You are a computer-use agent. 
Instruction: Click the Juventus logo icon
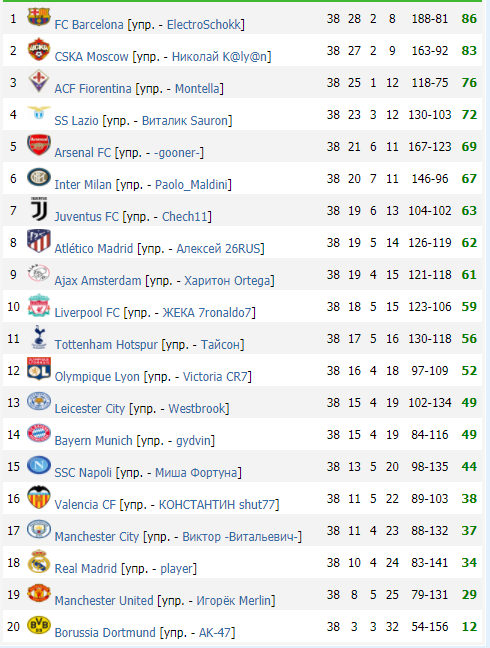pos(39,209)
